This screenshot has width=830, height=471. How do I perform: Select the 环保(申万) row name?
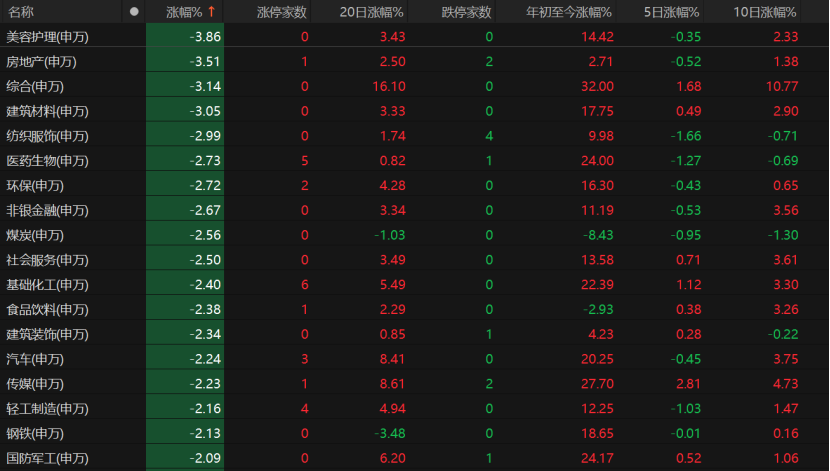click(35, 186)
